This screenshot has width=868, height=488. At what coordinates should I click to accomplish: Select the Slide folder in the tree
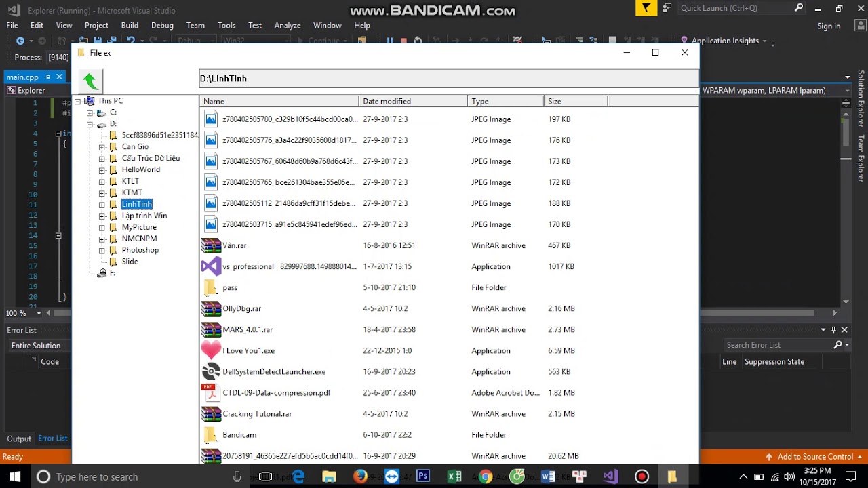click(130, 262)
